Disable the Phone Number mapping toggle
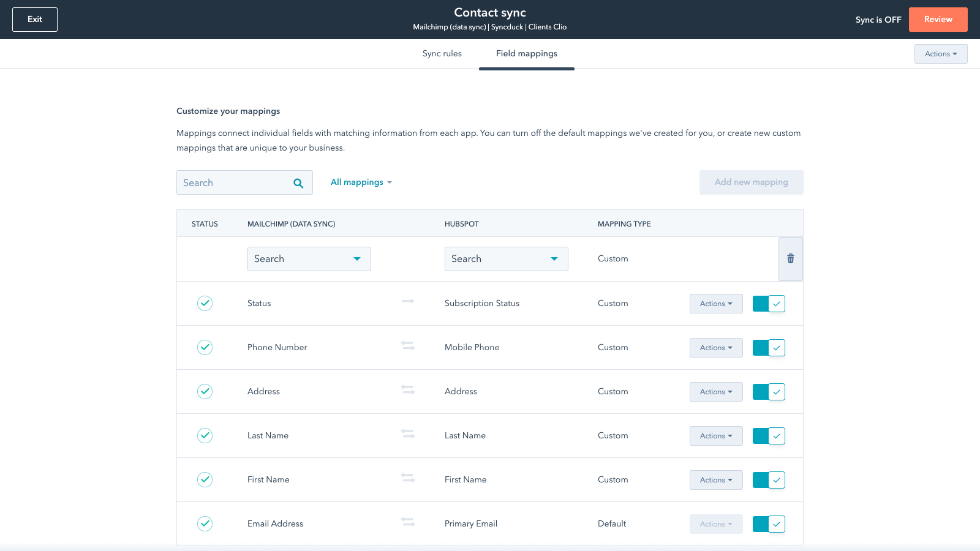980x551 pixels. 769,347
